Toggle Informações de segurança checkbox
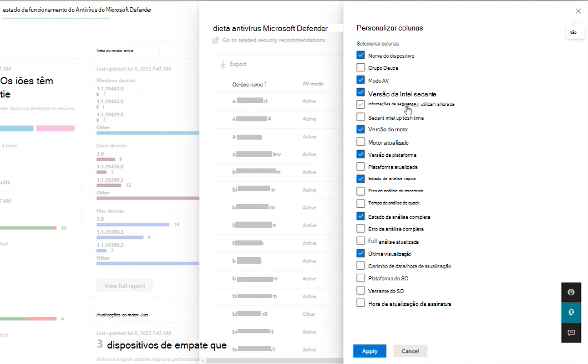The width and height of the screenshot is (588, 364). tap(361, 104)
